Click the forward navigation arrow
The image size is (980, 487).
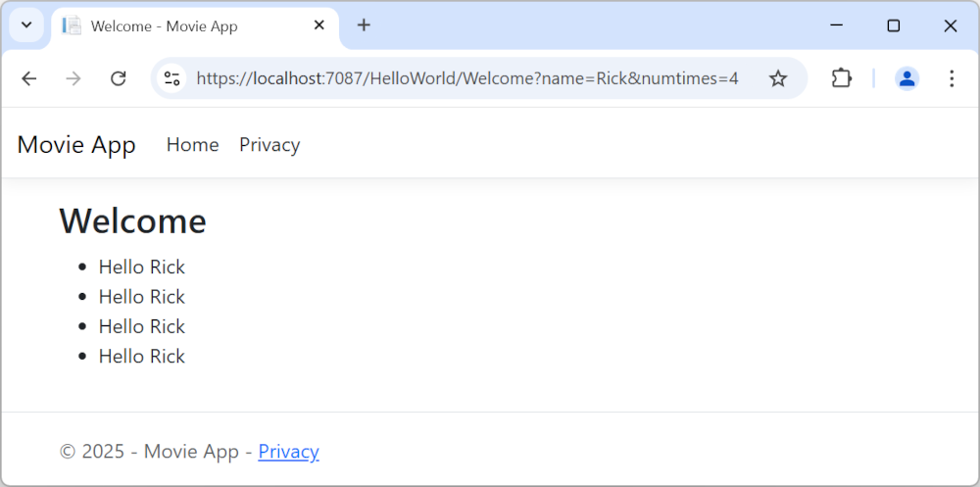pos(73,78)
